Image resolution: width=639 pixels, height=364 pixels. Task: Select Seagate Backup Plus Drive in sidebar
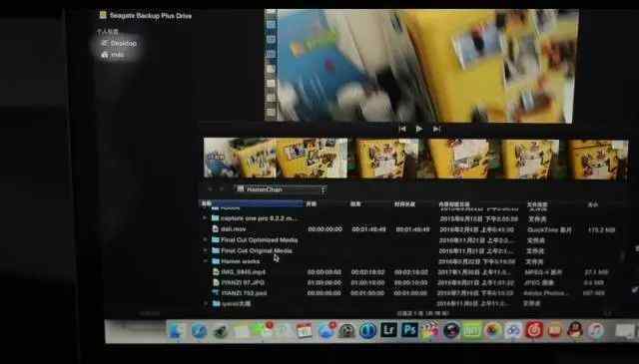pos(146,16)
